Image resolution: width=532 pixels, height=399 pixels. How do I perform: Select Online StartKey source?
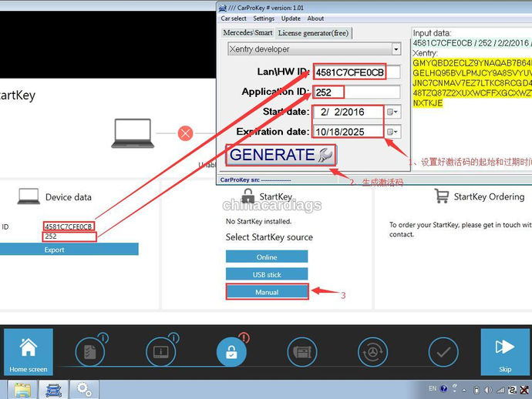[267, 257]
